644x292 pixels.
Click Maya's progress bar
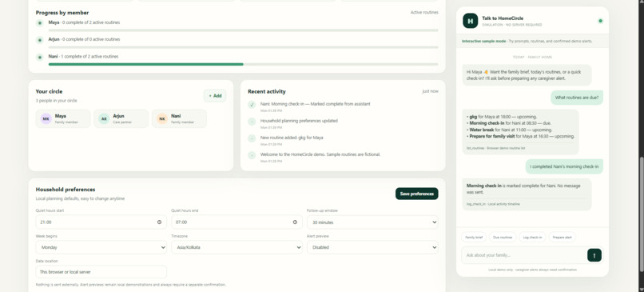pos(243,30)
